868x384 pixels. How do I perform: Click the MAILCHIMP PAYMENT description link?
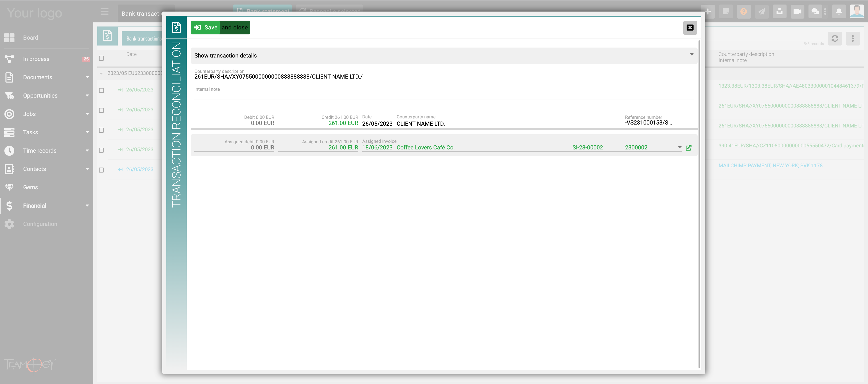point(770,166)
